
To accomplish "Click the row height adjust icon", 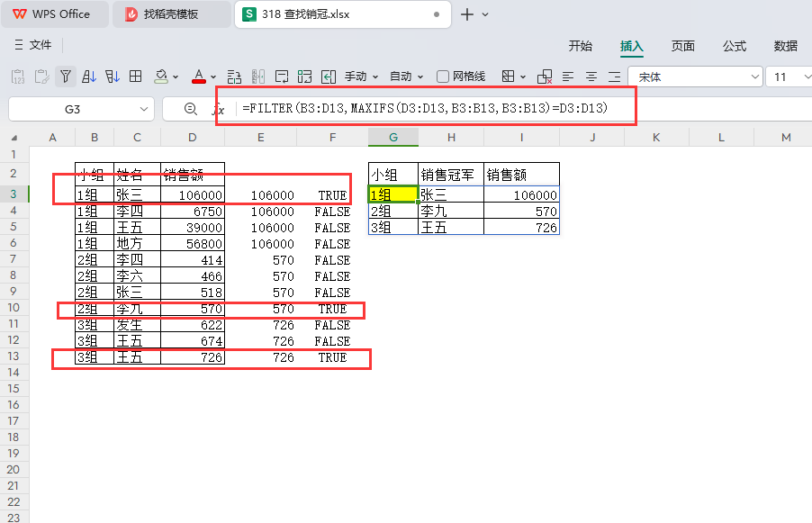I will click(234, 77).
